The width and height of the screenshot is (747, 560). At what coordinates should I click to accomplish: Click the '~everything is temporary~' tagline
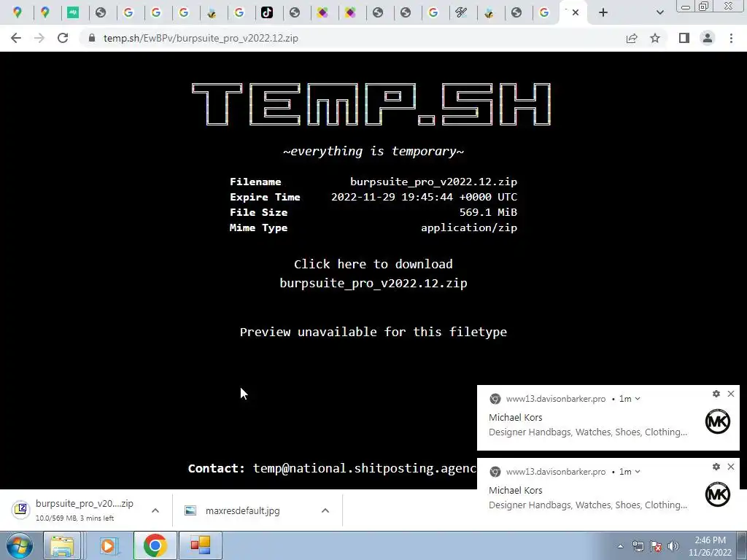tap(373, 151)
